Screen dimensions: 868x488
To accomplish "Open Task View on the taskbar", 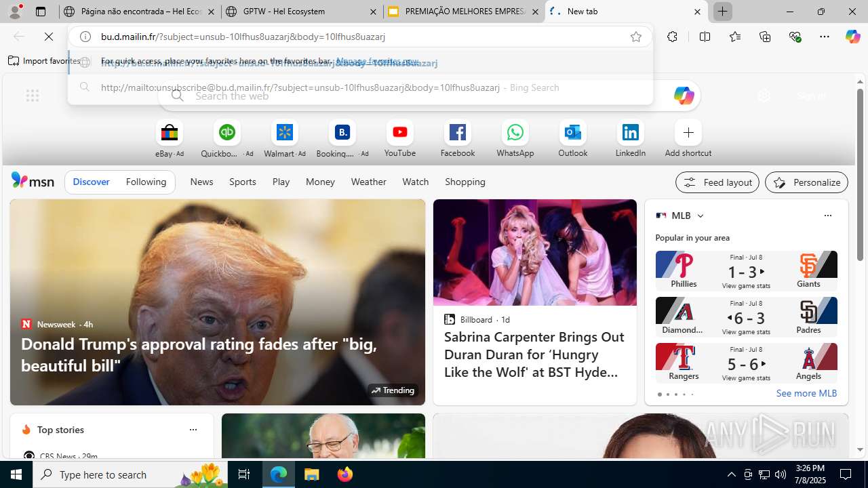I will 244,474.
